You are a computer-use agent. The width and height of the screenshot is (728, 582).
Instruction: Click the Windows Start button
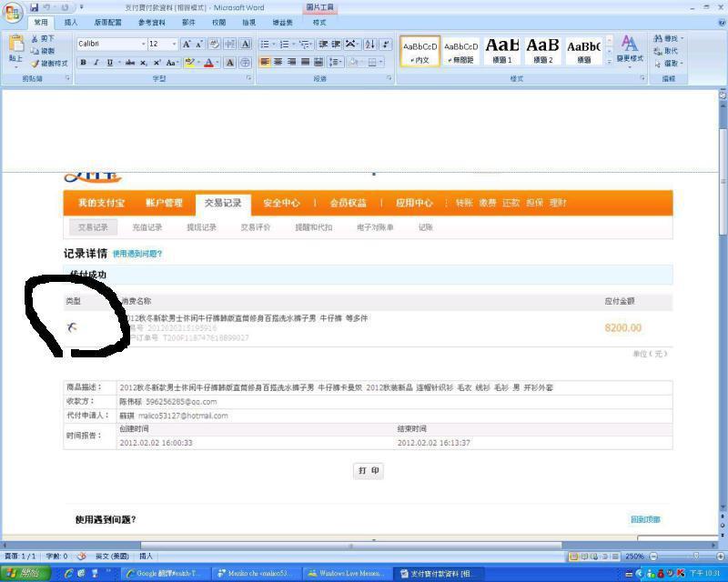pos(25,574)
